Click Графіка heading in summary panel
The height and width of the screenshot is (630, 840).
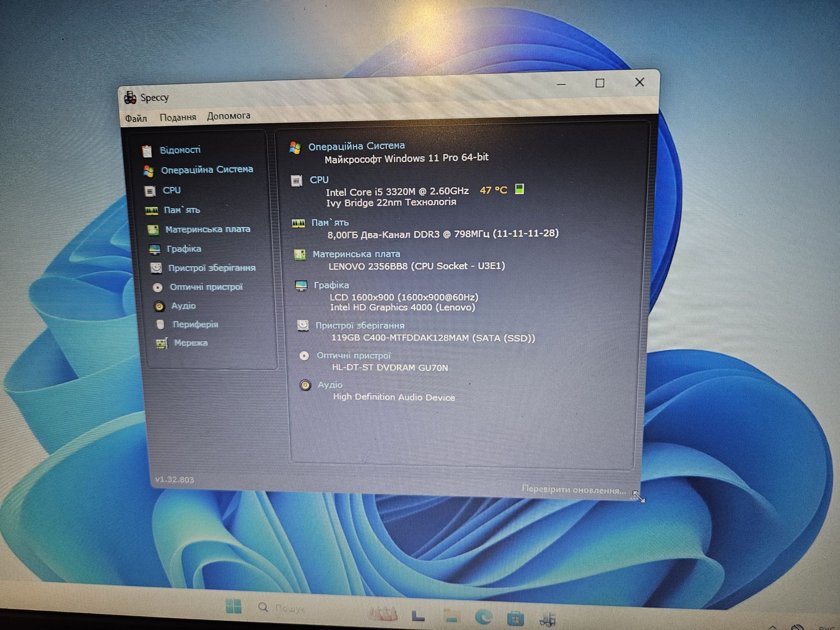pyautogui.click(x=331, y=285)
